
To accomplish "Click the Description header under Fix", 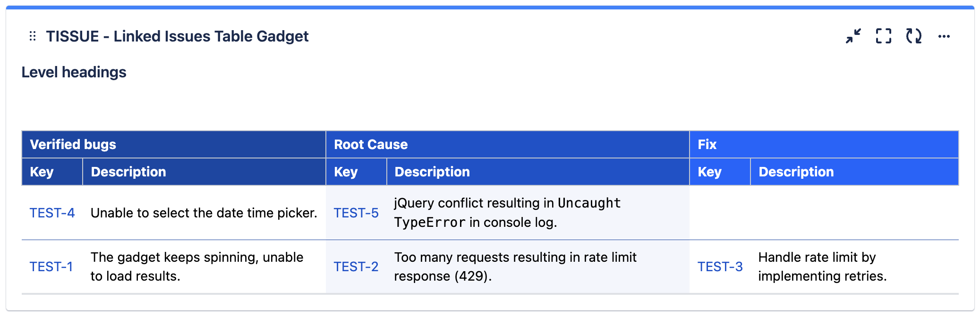I will click(796, 172).
